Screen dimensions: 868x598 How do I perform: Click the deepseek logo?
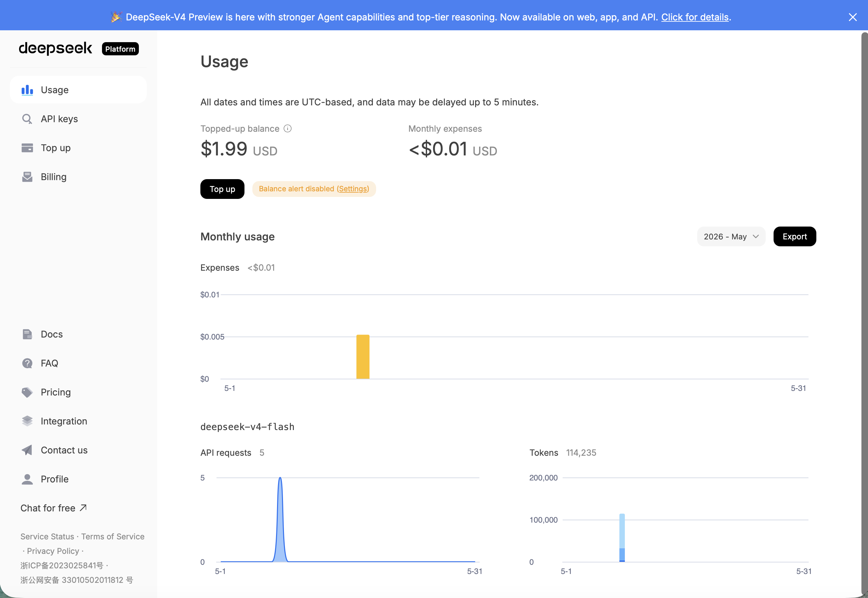pyautogui.click(x=55, y=48)
